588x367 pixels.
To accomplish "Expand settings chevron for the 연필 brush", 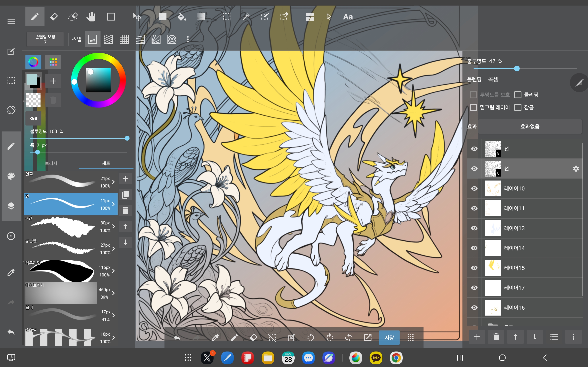I will click(x=113, y=182).
